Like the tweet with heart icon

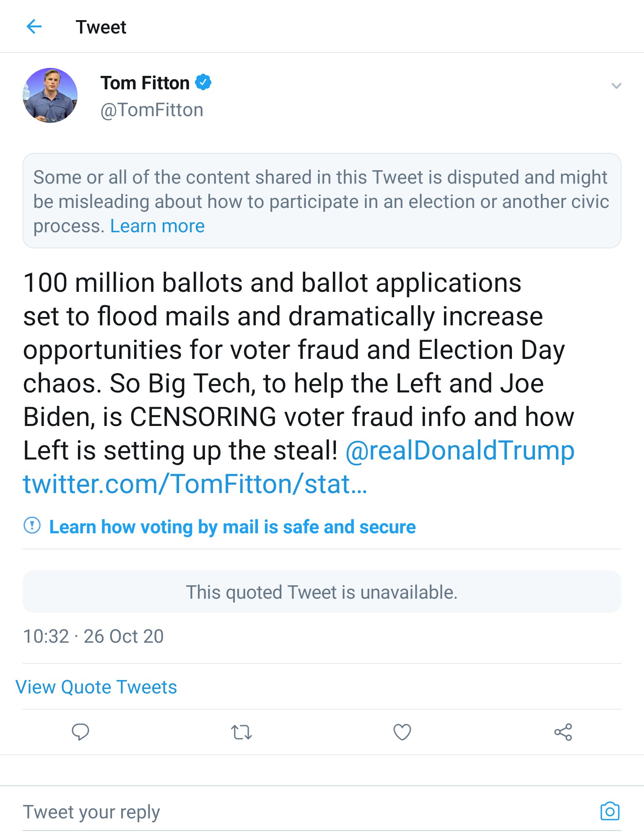(402, 732)
